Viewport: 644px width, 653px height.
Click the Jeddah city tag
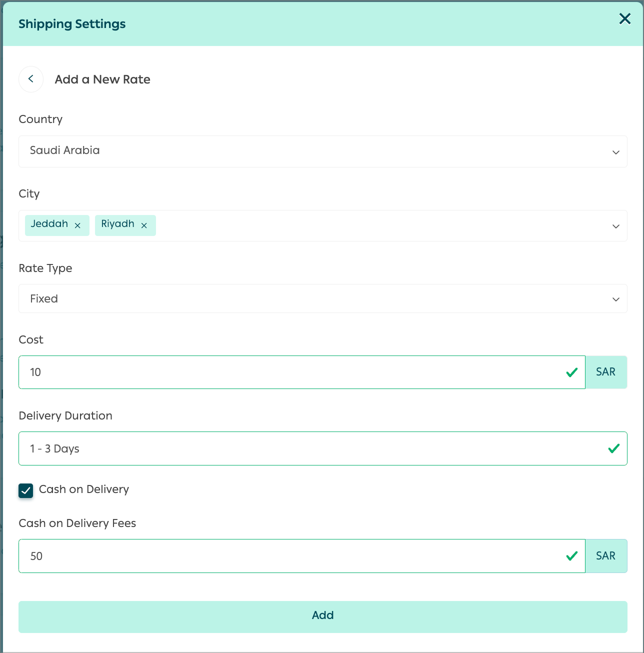49,224
